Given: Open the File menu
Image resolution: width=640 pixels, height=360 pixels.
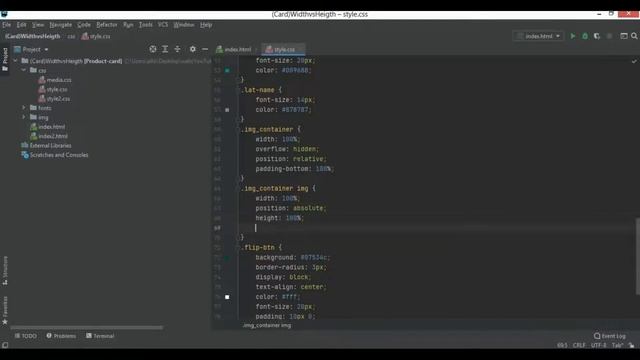Looking at the screenshot, I should [x=7, y=25].
